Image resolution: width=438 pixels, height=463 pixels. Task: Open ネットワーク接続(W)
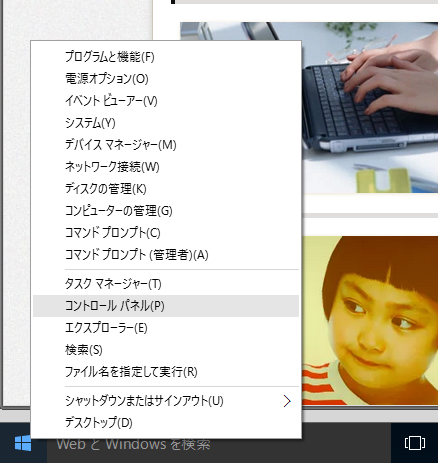(166, 167)
